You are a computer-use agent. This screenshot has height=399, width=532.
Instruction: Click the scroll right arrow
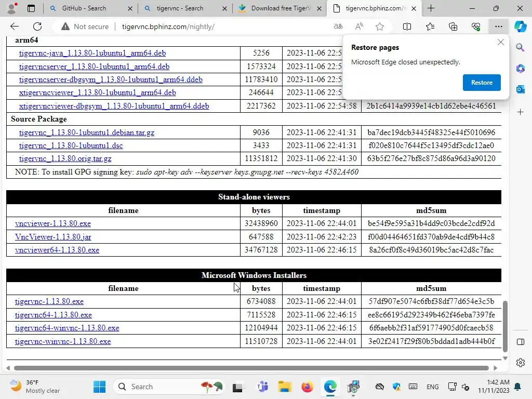pyautogui.click(x=495, y=368)
